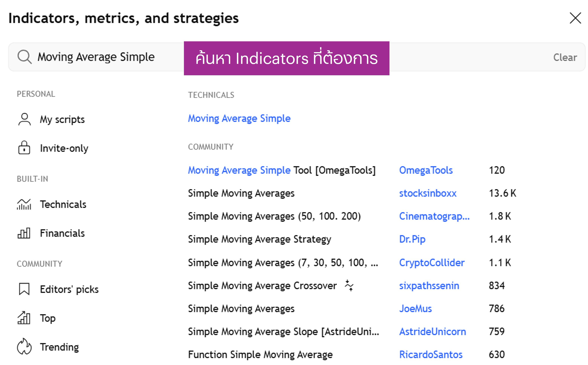
Task: Open stocksinboxx author link
Action: [x=428, y=193]
